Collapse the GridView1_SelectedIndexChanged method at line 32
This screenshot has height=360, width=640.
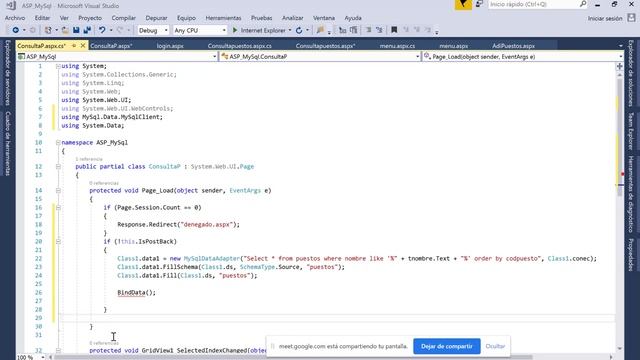tap(58, 350)
